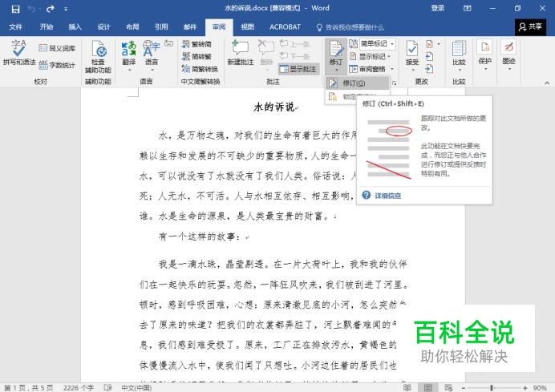
Task: Go to the next change icon
Action: coord(429,69)
